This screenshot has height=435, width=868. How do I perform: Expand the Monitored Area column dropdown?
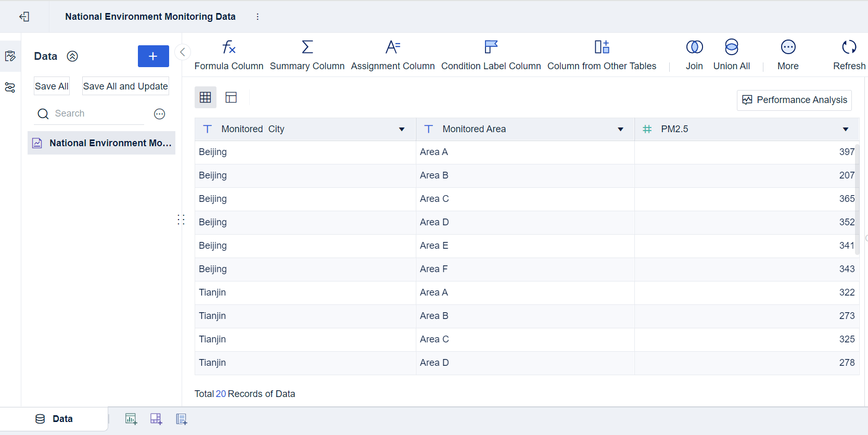tap(620, 130)
